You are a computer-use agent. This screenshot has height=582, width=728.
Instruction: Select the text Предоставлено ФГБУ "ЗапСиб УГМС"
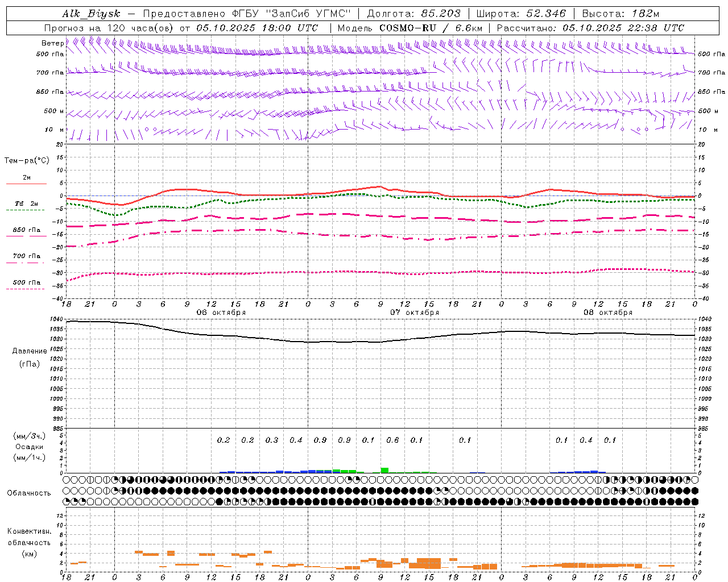[247, 14]
